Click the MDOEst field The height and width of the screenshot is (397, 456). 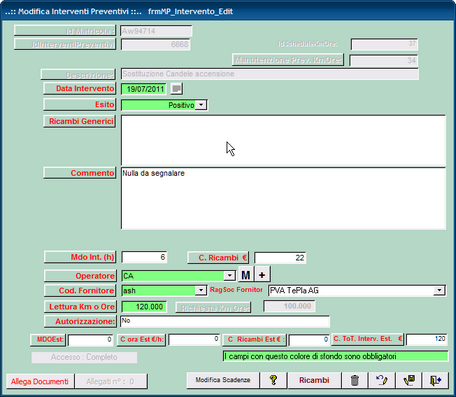tap(91, 340)
